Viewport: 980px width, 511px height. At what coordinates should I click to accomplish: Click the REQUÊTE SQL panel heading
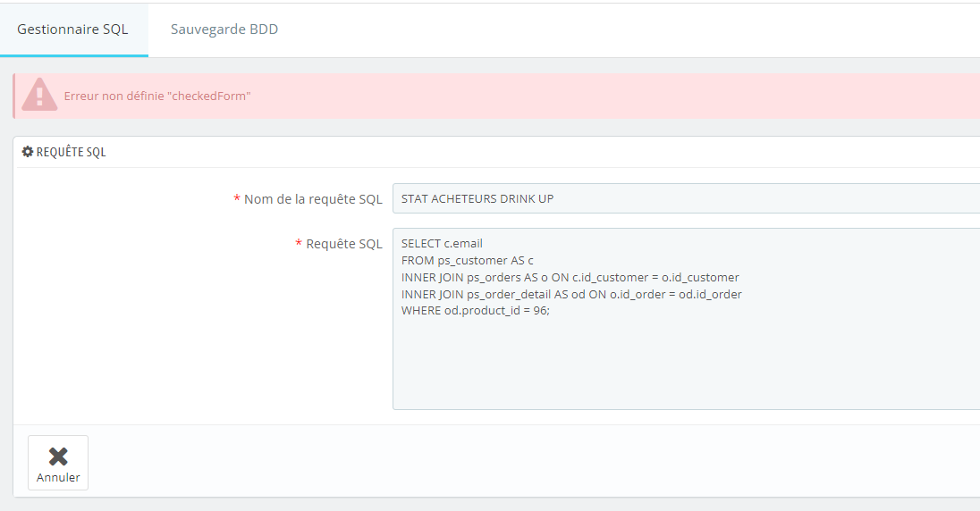(x=71, y=152)
